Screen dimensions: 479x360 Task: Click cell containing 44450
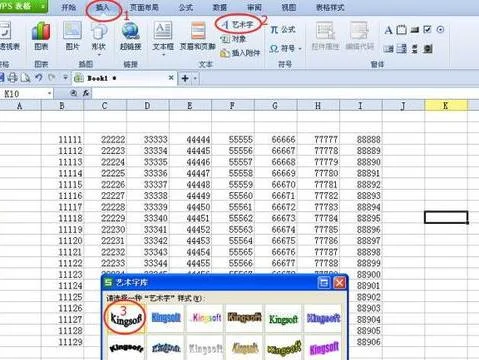pos(190,207)
